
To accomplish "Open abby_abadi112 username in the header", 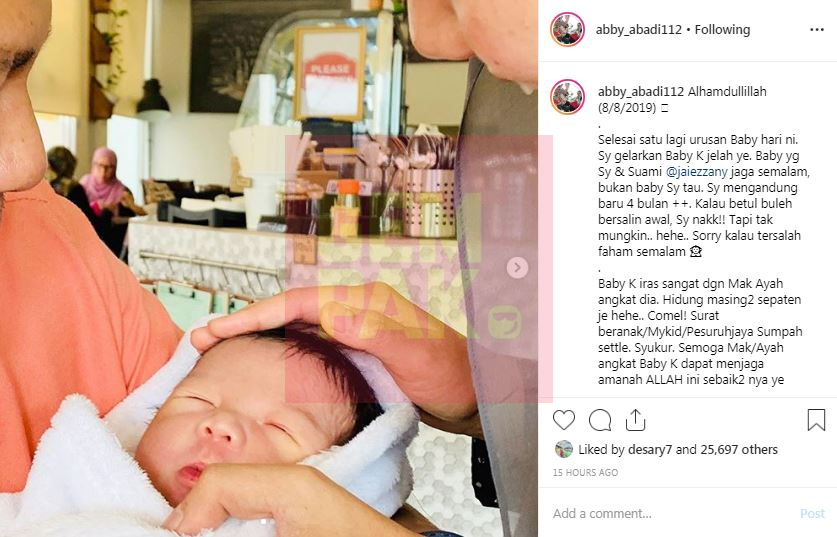I will click(638, 30).
